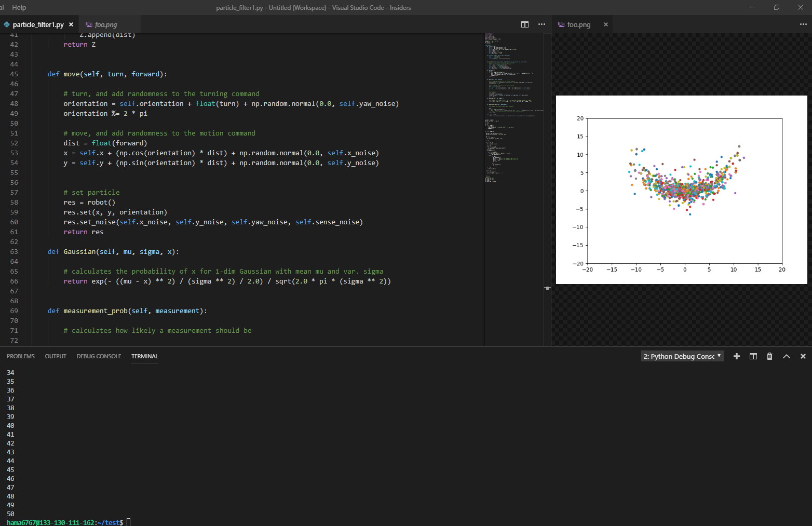Click on line number 63 in gutter

14,252
